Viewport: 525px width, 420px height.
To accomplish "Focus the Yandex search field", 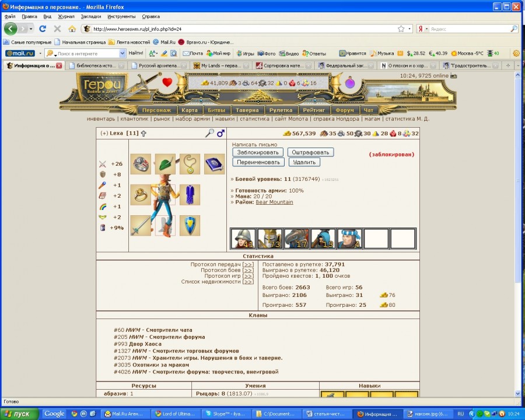I will coord(470,29).
